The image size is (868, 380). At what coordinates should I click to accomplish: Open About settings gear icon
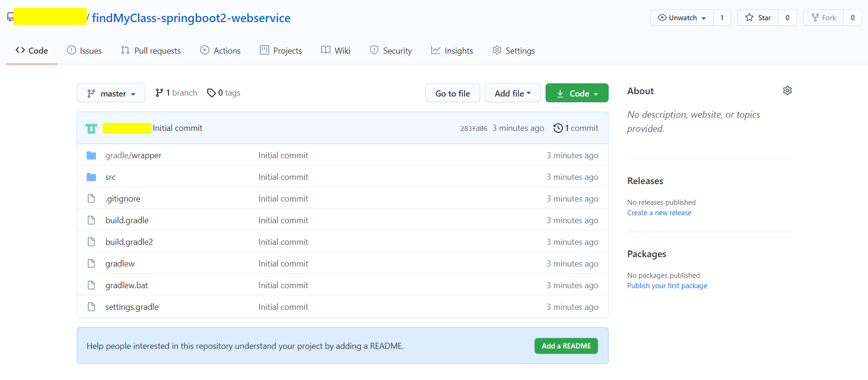coord(788,90)
